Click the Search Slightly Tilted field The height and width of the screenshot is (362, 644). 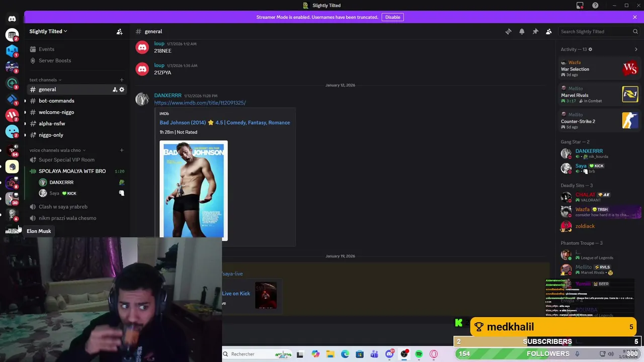(599, 32)
